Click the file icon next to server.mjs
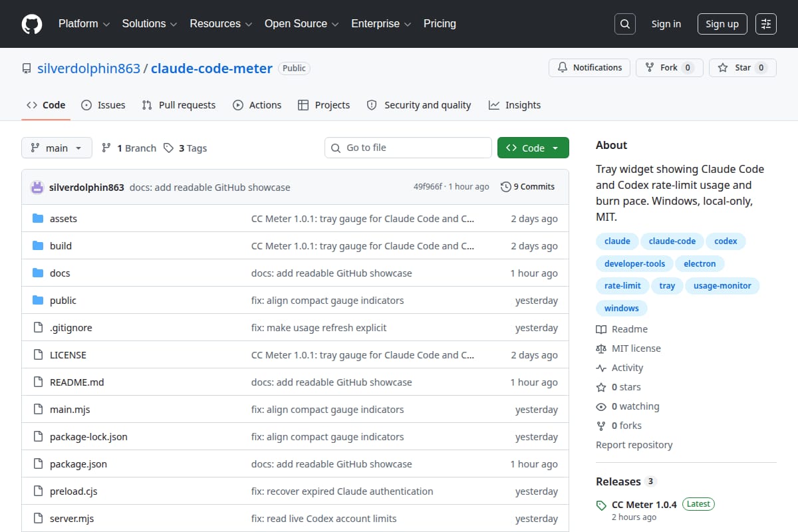 pos(38,519)
